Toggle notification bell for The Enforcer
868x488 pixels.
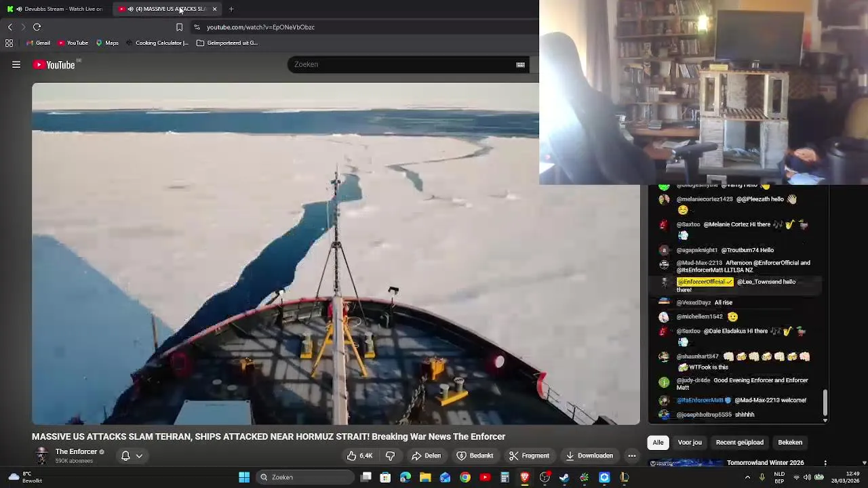click(125, 455)
